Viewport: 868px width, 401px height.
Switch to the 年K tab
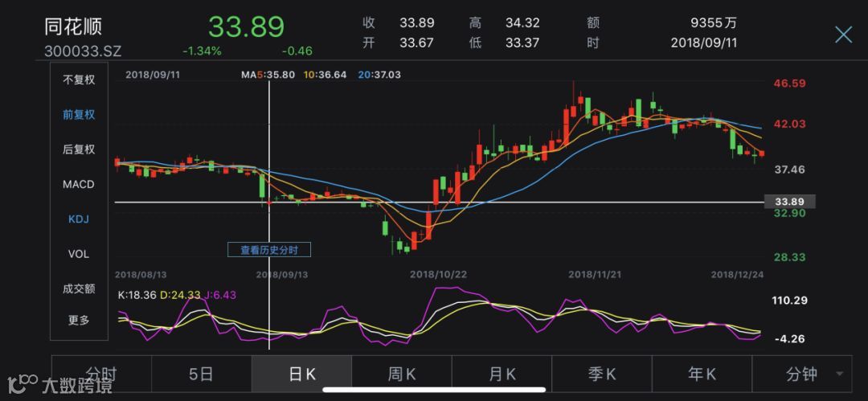pos(702,374)
